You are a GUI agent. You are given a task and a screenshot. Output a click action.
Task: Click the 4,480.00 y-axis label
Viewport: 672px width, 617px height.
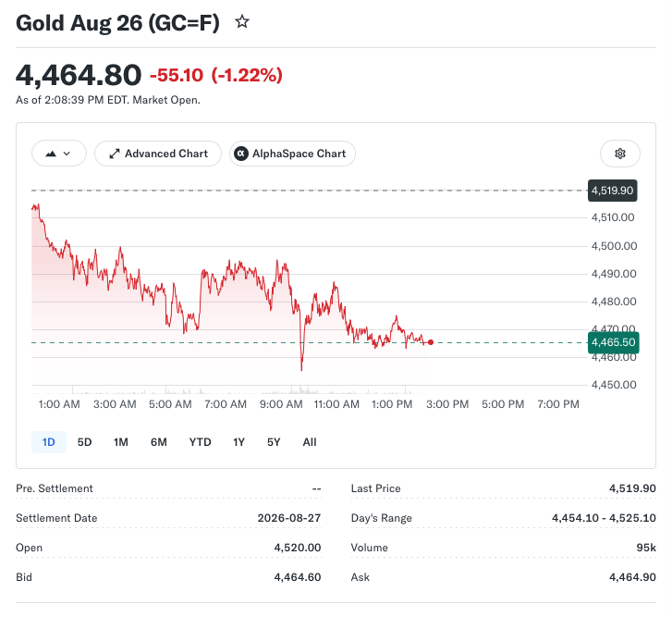tap(614, 302)
